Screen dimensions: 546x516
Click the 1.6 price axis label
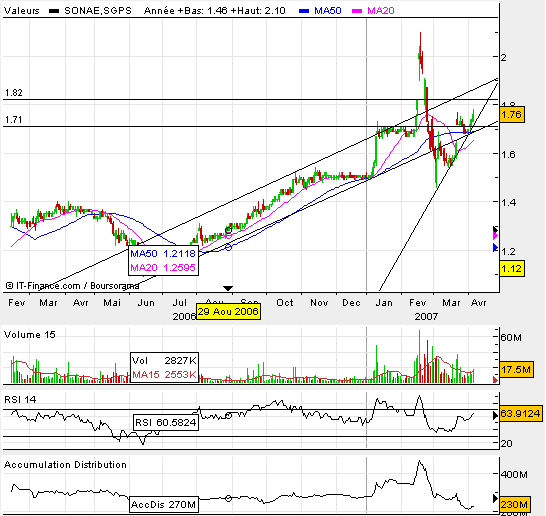[508, 154]
